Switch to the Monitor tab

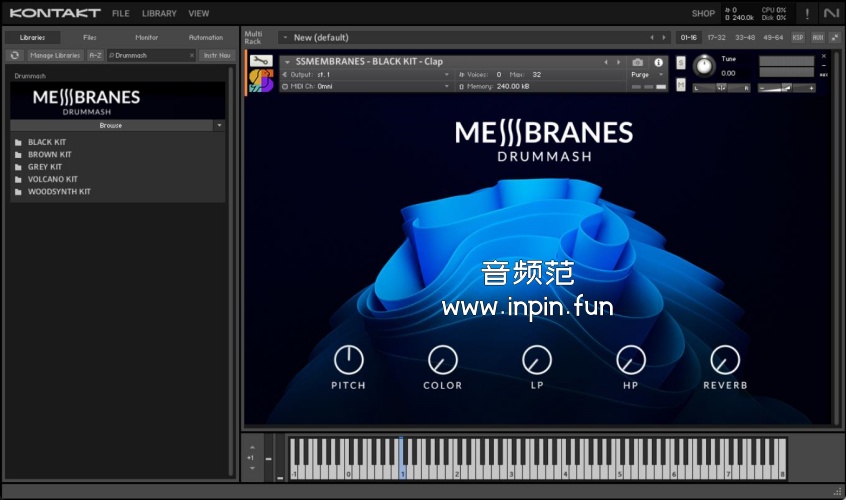point(146,37)
